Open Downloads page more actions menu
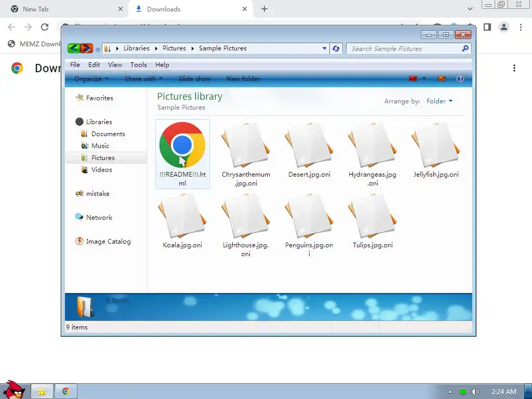The width and height of the screenshot is (532, 399). 514,68
